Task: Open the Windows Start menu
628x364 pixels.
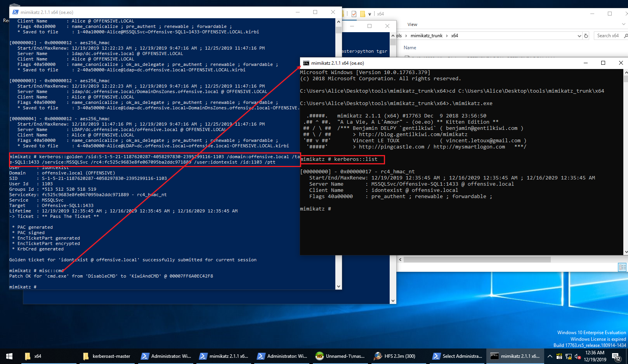Action: 9,356
